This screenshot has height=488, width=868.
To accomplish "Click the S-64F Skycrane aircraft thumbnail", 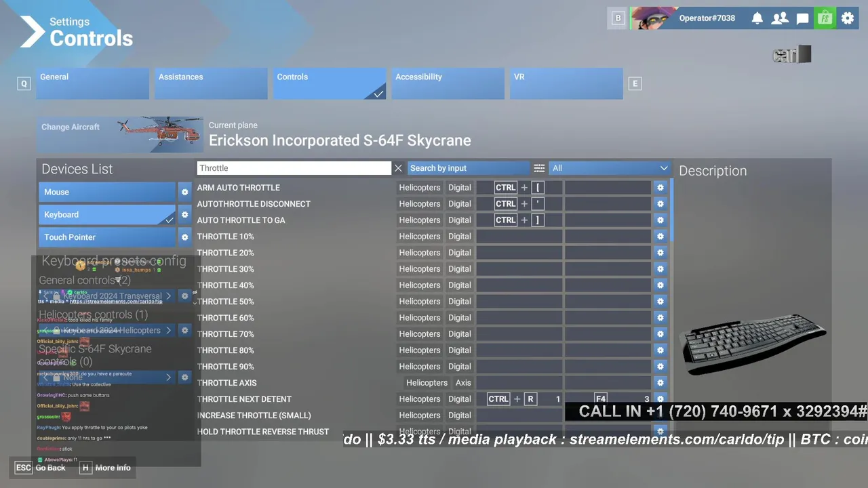I will pyautogui.click(x=160, y=134).
